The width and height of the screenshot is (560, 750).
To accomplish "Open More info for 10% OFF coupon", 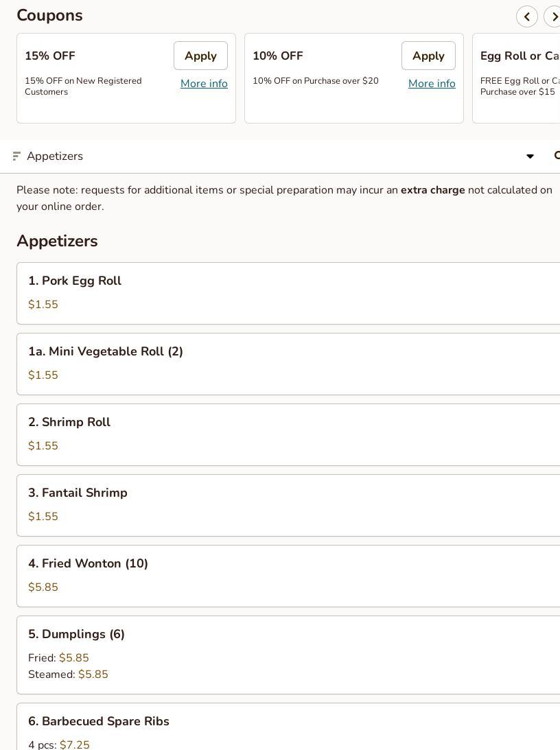I will point(432,83).
